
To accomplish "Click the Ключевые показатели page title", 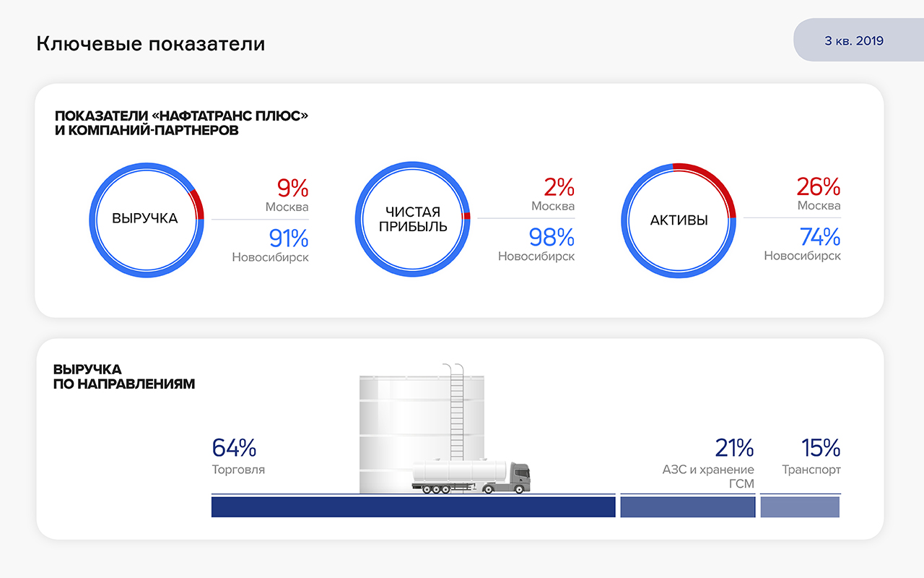I will click(150, 44).
